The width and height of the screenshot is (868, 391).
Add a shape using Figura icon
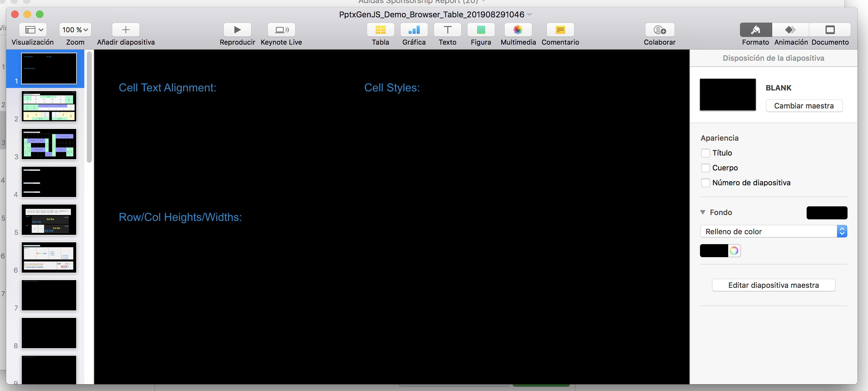click(481, 30)
